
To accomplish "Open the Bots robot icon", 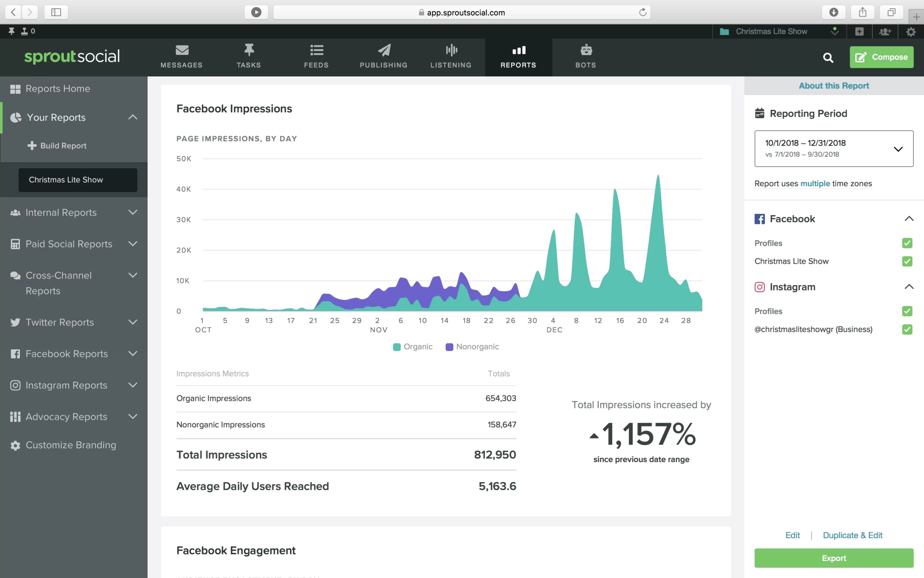I will point(586,50).
